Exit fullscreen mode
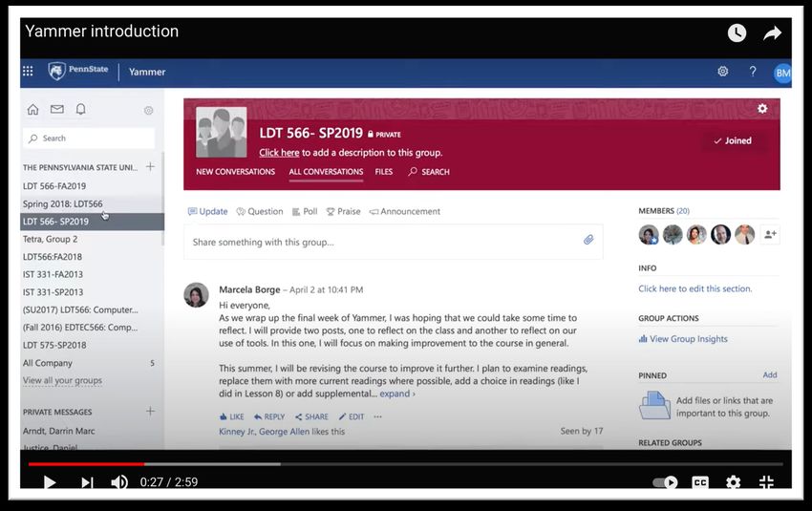 coord(766,482)
